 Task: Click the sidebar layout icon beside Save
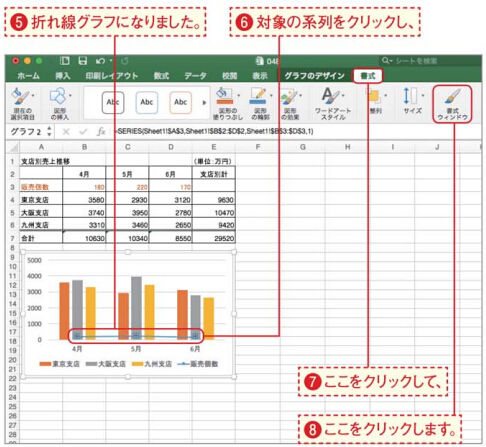click(65, 61)
